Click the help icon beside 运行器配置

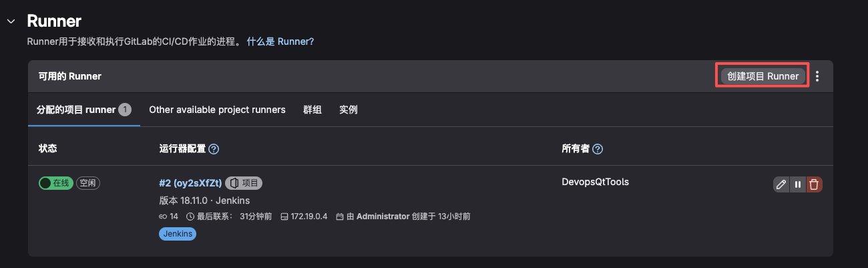click(x=214, y=149)
